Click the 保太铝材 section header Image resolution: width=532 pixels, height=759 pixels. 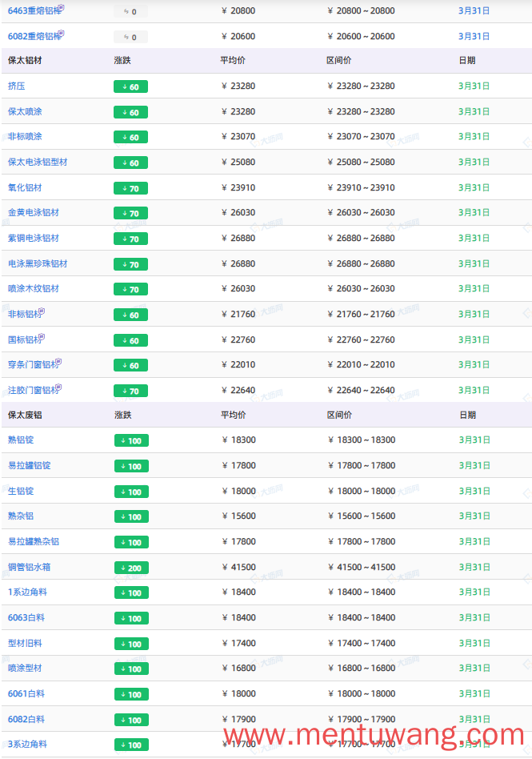click(25, 61)
